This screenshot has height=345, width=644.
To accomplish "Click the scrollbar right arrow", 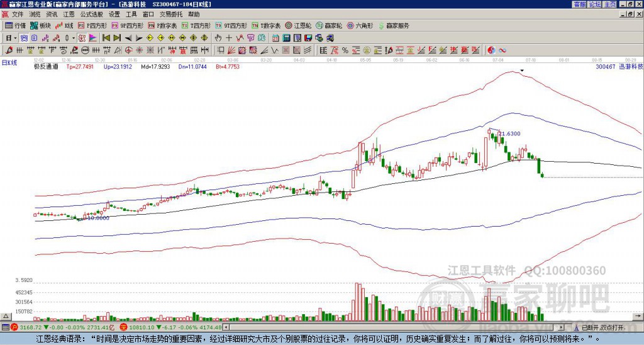I will click(x=561, y=327).
